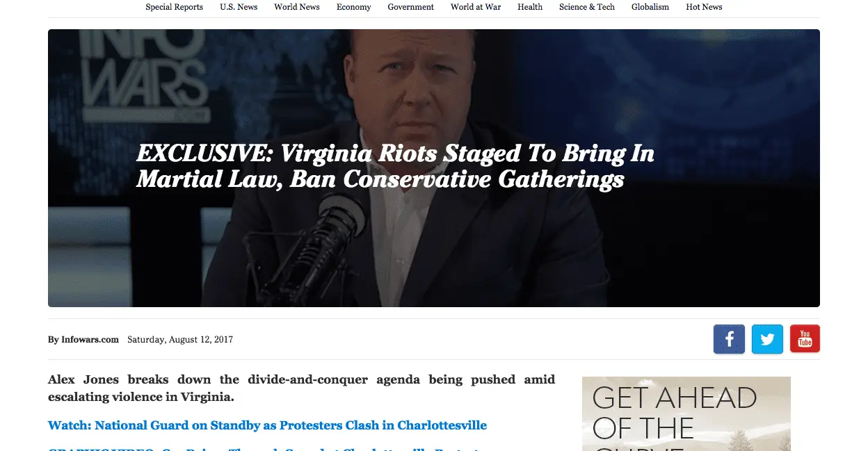Open the Economy section
Viewport: 868px width, 451px height.
click(354, 7)
